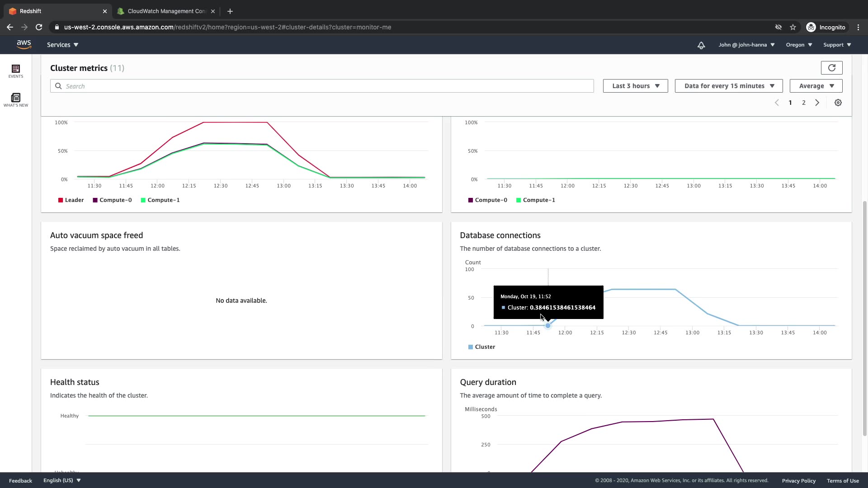The height and width of the screenshot is (488, 868).
Task: Open the Services menu
Action: click(x=62, y=45)
